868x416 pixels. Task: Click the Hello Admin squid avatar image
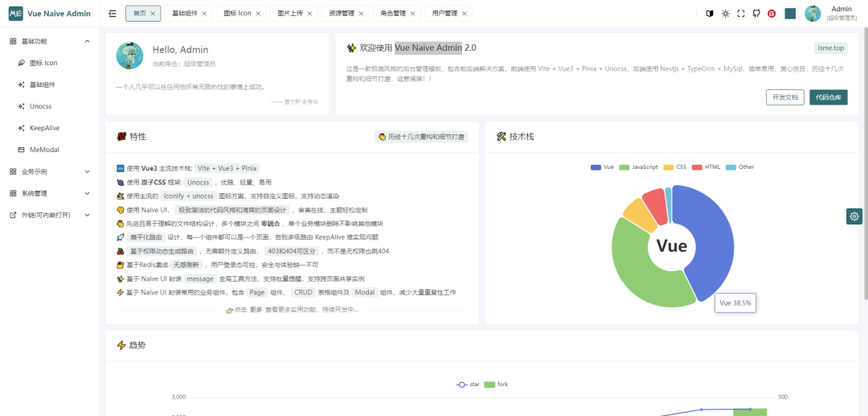129,56
